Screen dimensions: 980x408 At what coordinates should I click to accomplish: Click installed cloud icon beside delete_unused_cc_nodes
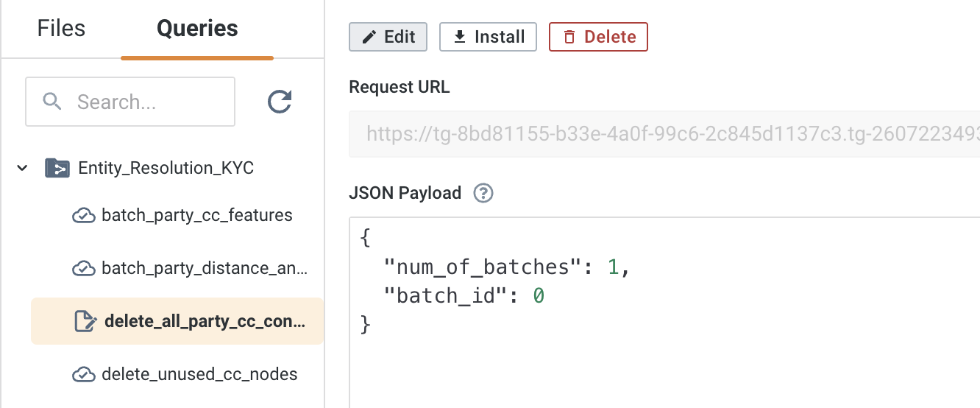(x=84, y=375)
